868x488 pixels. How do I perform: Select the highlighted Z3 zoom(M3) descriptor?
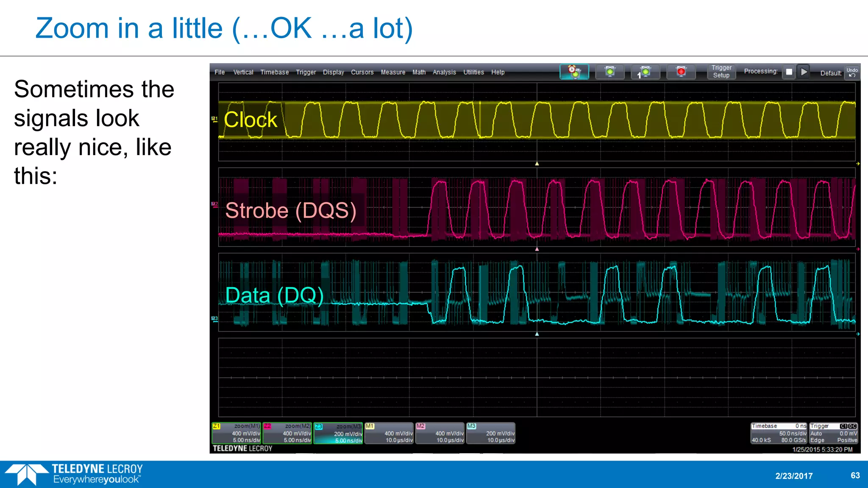point(338,433)
